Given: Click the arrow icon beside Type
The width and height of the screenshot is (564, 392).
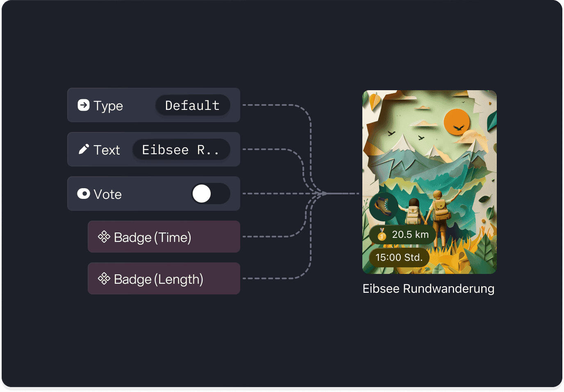Looking at the screenshot, I should (x=84, y=105).
